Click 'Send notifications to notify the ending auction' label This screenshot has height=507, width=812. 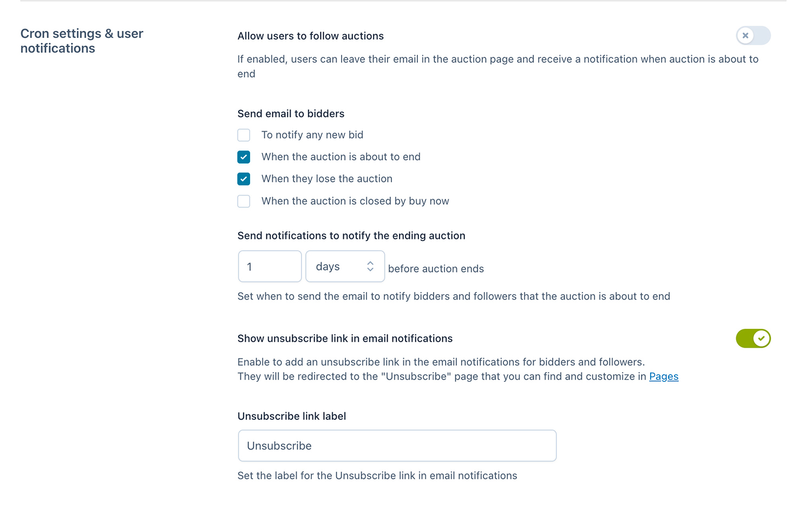[351, 236]
